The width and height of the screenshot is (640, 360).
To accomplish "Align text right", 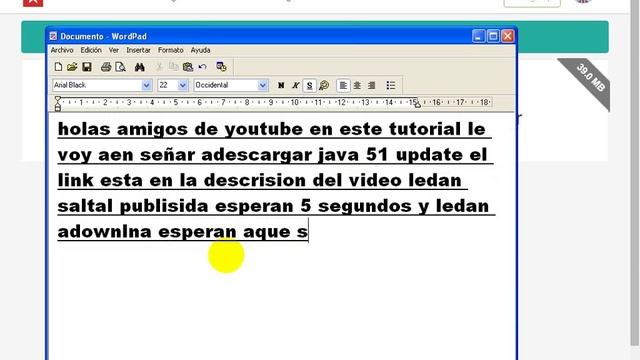I will 371,85.
